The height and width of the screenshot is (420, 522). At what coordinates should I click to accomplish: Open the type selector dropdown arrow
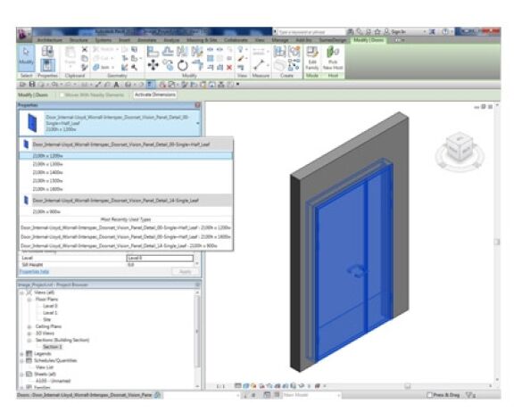198,123
